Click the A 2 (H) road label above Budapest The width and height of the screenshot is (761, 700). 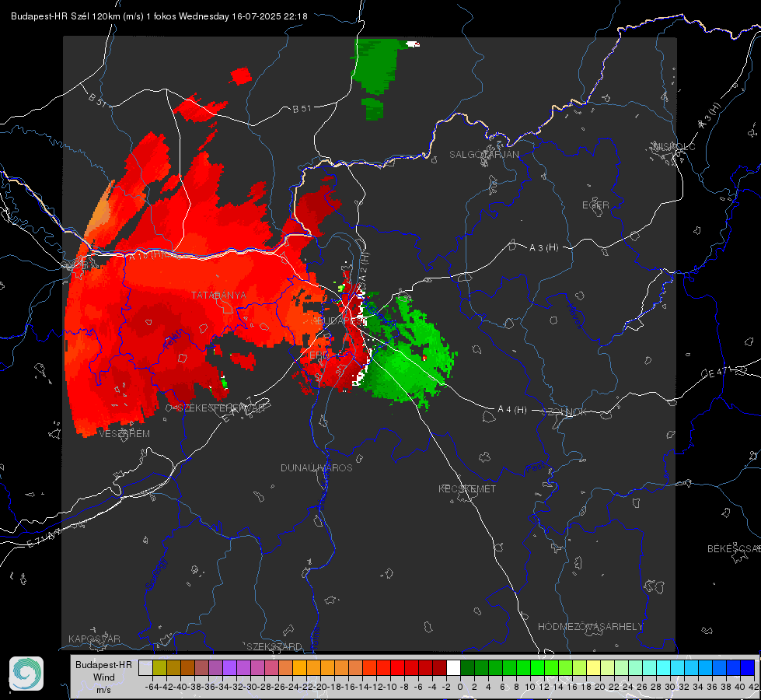click(364, 267)
